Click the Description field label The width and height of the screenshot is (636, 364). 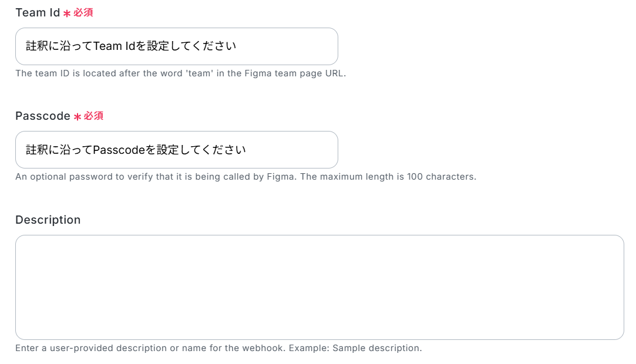[48, 220]
